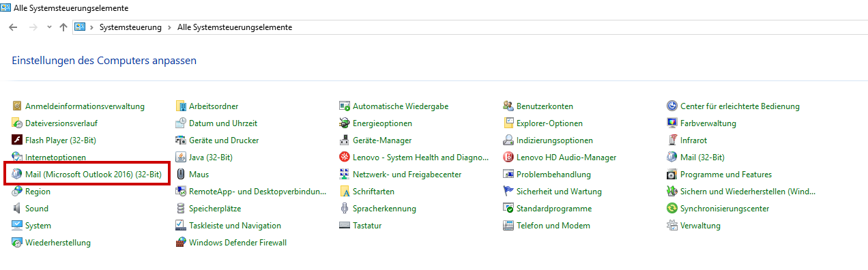Click the Programme und Features icon
Image resolution: width=868 pixels, height=270 pixels.
click(672, 175)
